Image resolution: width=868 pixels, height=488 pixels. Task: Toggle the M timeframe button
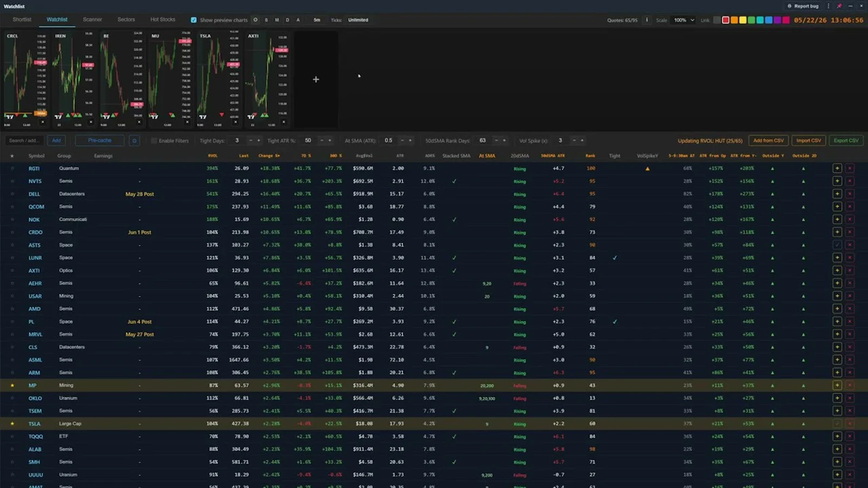pyautogui.click(x=277, y=20)
